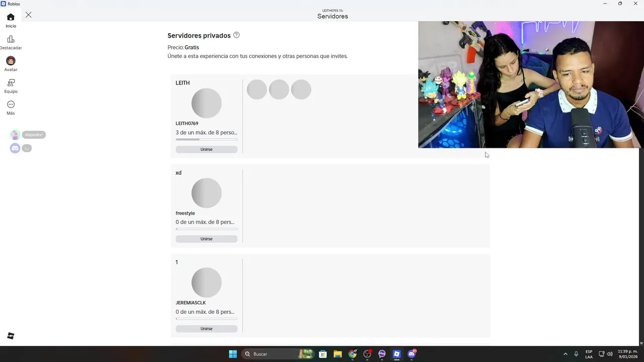
Task: Open Destacadas charts in the sidebar
Action: [11, 43]
